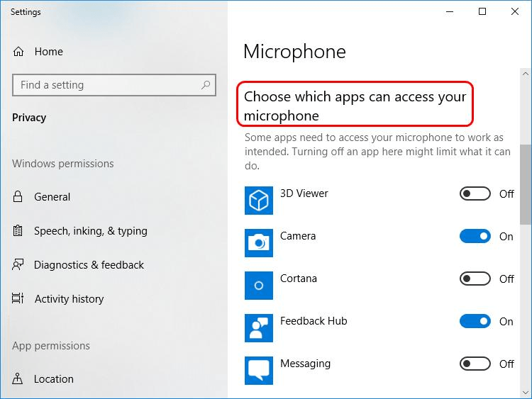Click the Home icon in sidebar
The height and width of the screenshot is (399, 532).
(x=19, y=52)
